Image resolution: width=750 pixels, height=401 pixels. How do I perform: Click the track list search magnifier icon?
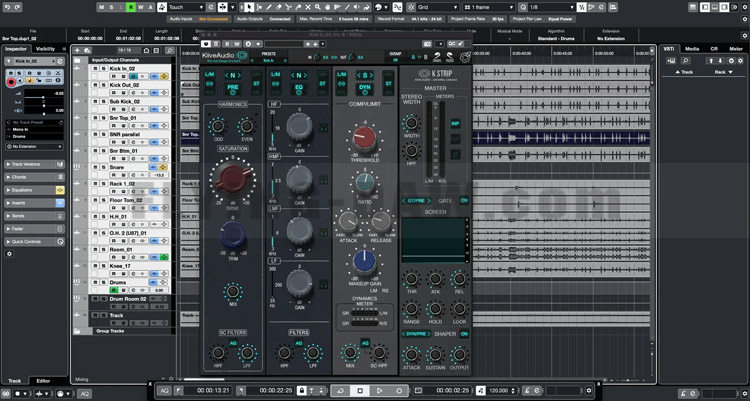pos(170,50)
